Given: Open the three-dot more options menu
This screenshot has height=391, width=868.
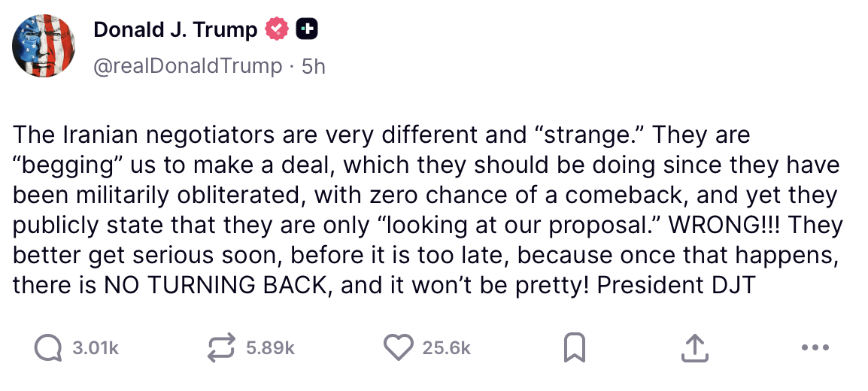Looking at the screenshot, I should coord(815,347).
